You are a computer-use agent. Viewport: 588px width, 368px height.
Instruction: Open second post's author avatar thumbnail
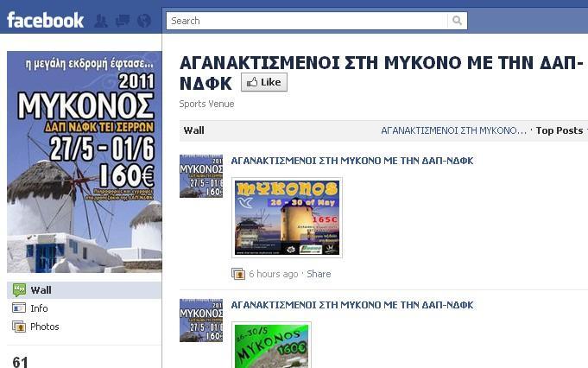click(201, 320)
